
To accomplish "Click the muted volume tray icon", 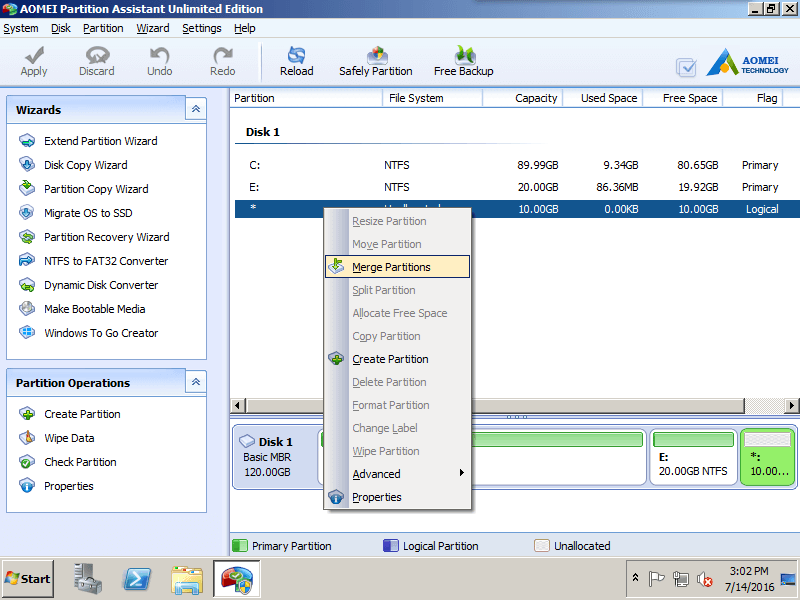I will 705,579.
